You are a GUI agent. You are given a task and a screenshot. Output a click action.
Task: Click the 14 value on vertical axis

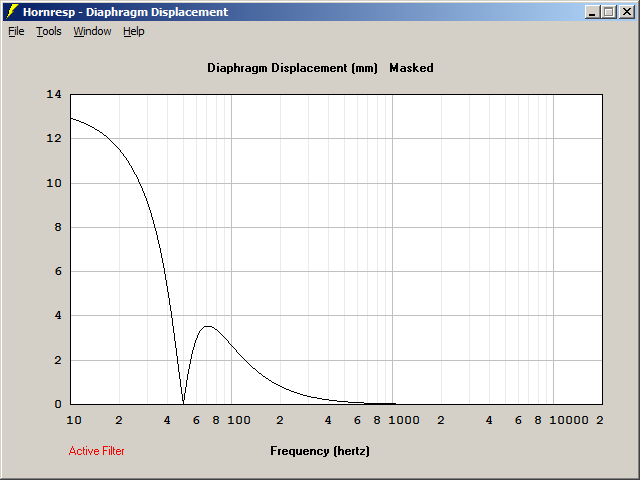[54, 94]
